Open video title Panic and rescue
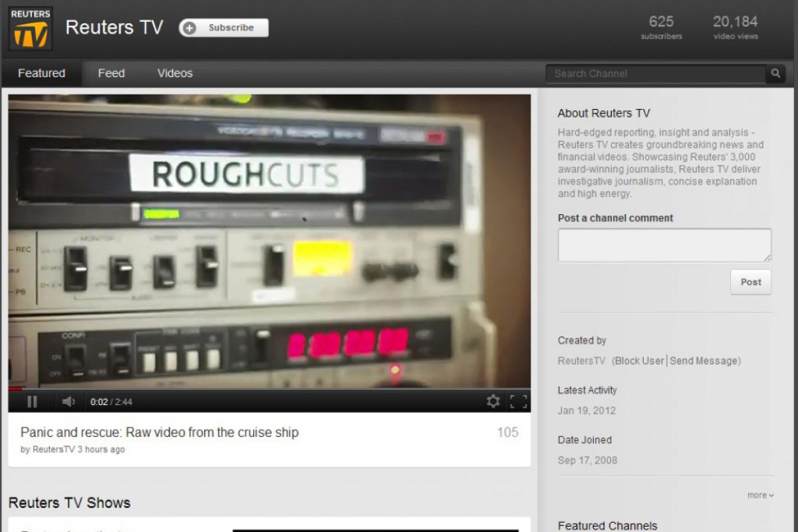The width and height of the screenshot is (798, 532). click(160, 432)
